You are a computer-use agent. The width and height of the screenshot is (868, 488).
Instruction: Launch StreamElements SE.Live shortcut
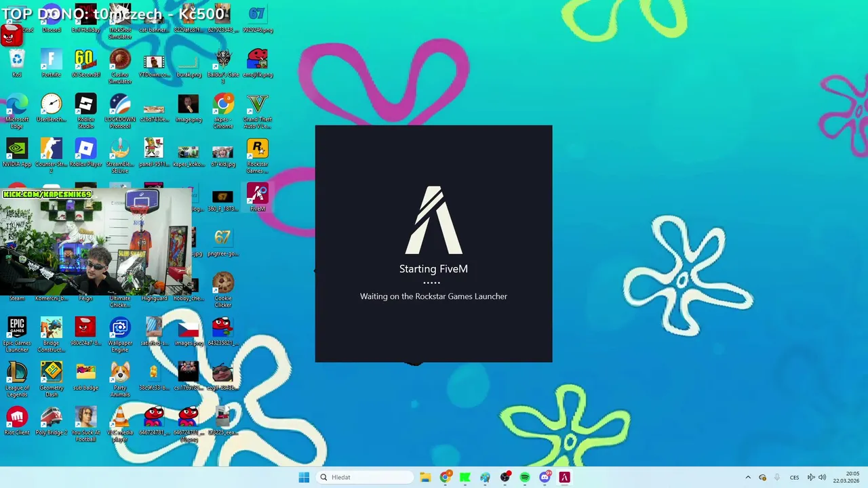120,156
